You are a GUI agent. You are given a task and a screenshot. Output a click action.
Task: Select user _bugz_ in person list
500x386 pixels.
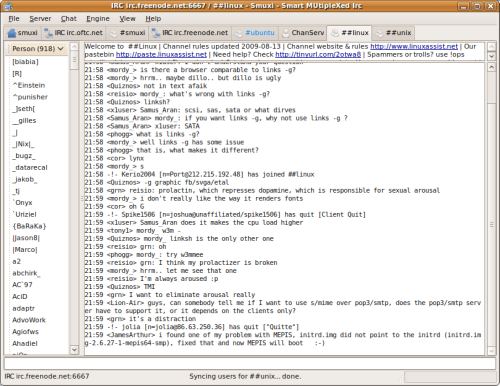tap(24, 156)
